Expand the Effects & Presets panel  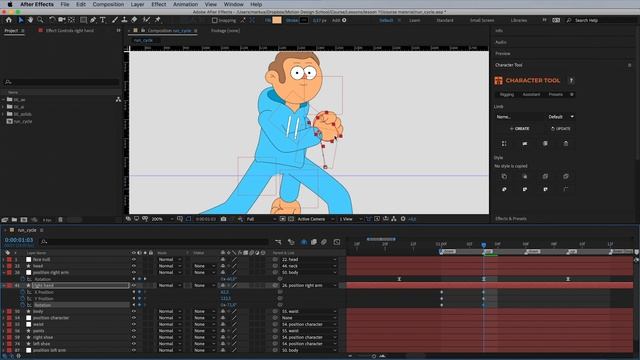[x=511, y=219]
